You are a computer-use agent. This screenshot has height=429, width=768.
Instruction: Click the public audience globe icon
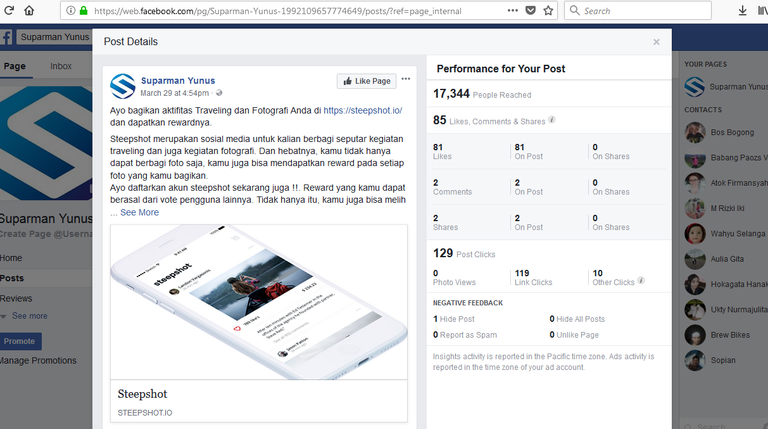click(219, 93)
